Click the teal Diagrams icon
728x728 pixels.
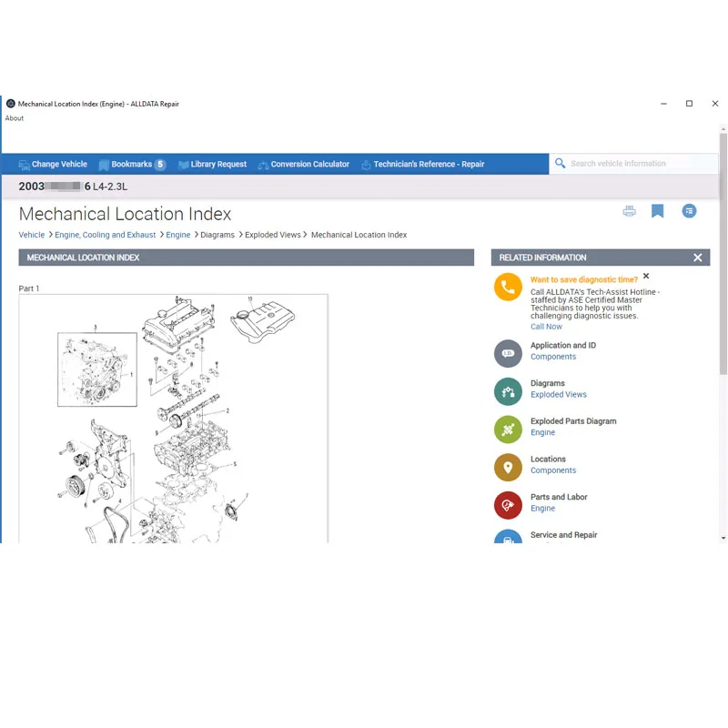(x=508, y=391)
